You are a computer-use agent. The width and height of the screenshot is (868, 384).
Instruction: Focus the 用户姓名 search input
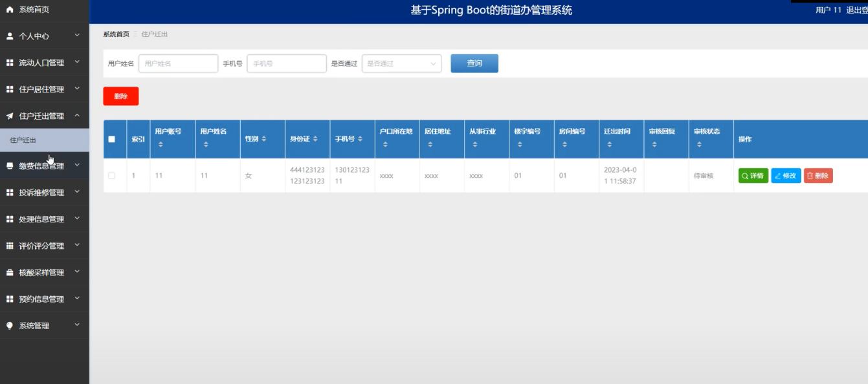179,63
